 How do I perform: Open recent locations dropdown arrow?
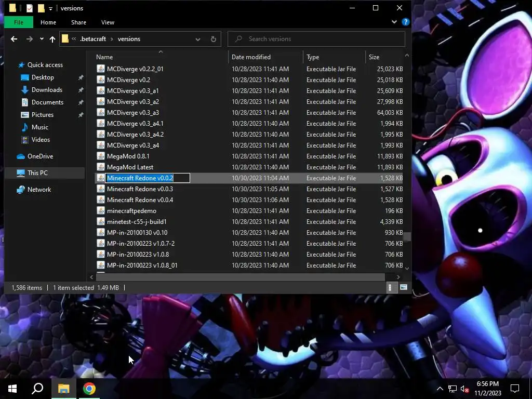42,39
